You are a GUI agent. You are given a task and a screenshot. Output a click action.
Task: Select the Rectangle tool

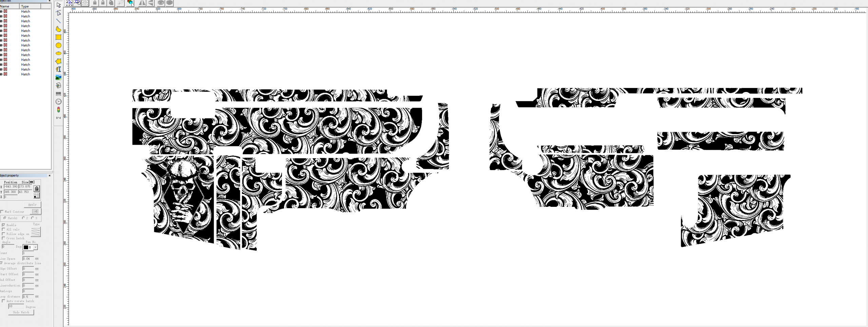pos(58,37)
